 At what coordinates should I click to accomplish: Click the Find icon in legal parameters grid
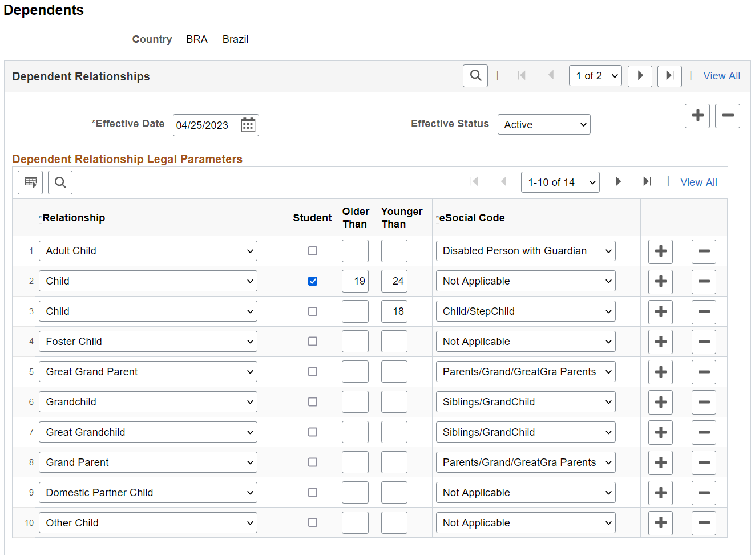[60, 182]
